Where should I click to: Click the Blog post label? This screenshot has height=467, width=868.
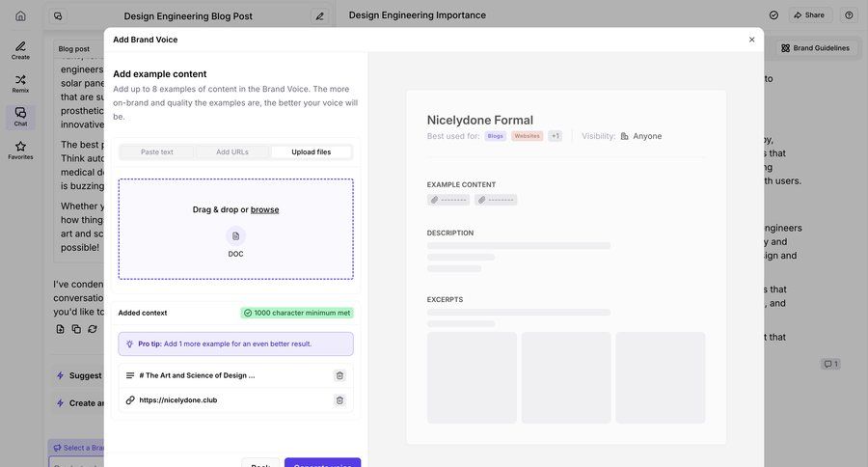73,49
